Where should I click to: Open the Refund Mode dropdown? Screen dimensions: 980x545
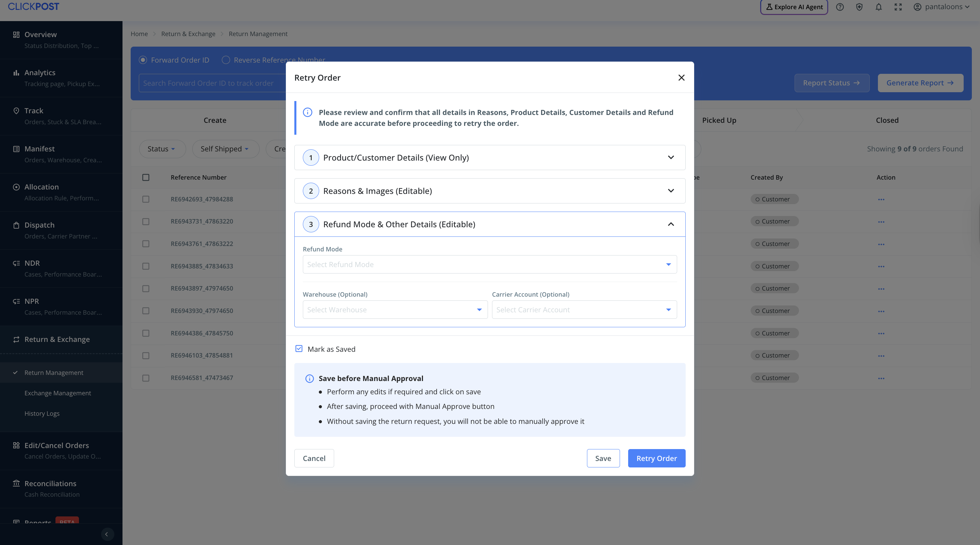[x=489, y=264]
